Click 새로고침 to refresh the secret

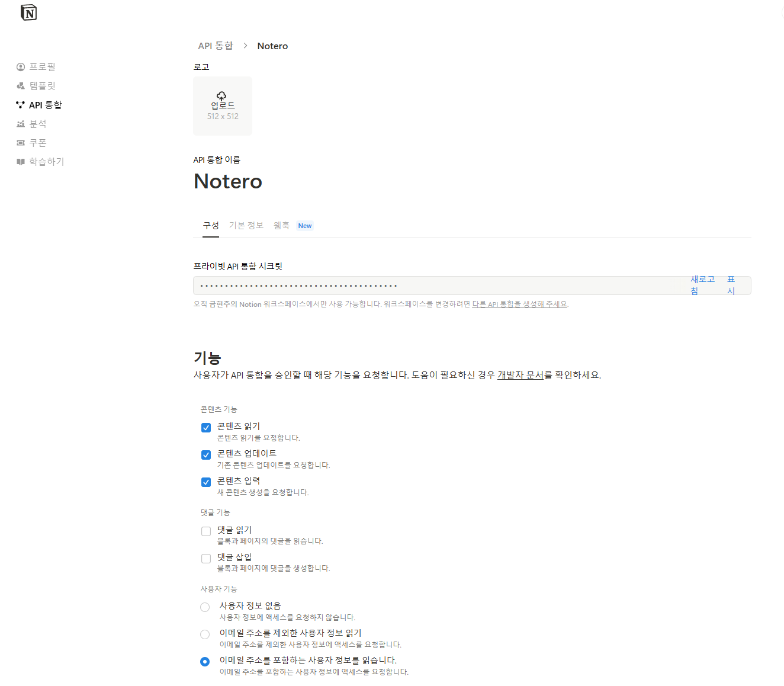[x=702, y=285]
